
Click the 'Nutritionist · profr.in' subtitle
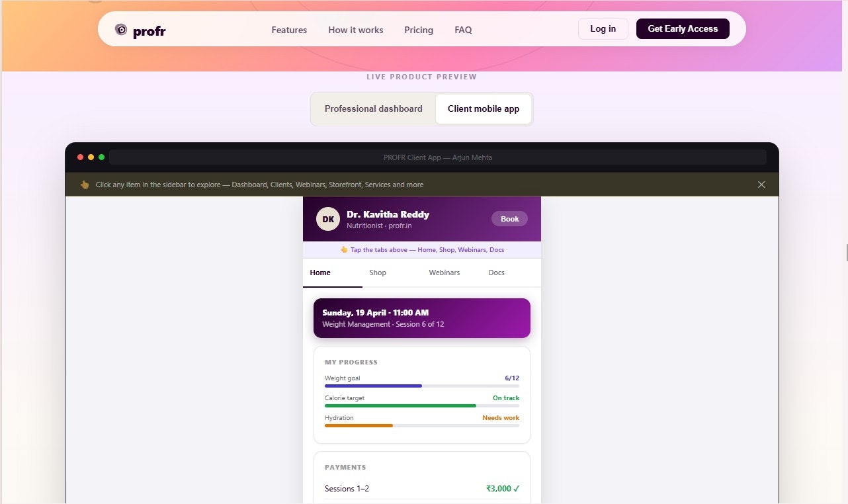(x=379, y=226)
